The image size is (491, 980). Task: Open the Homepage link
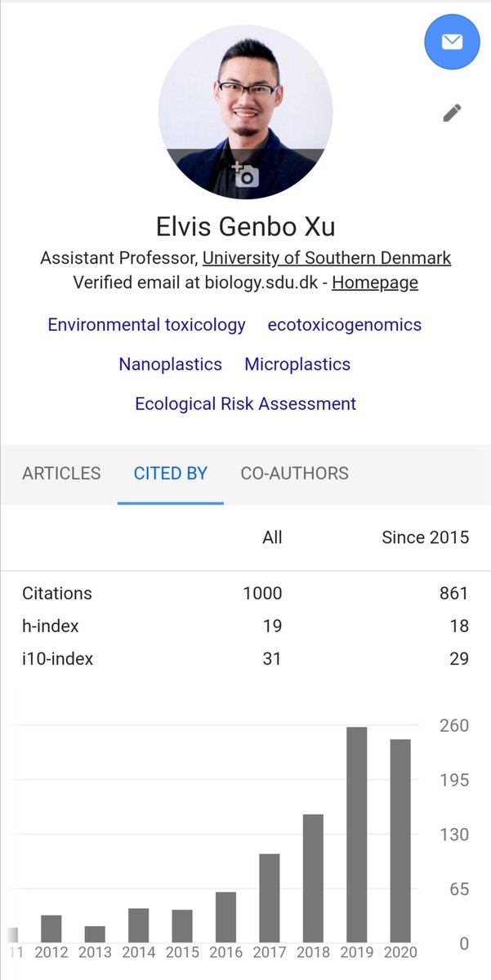375,283
